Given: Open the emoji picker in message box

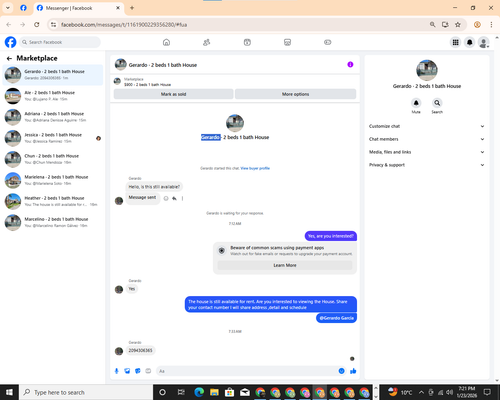Looking at the screenshot, I should pos(341,371).
